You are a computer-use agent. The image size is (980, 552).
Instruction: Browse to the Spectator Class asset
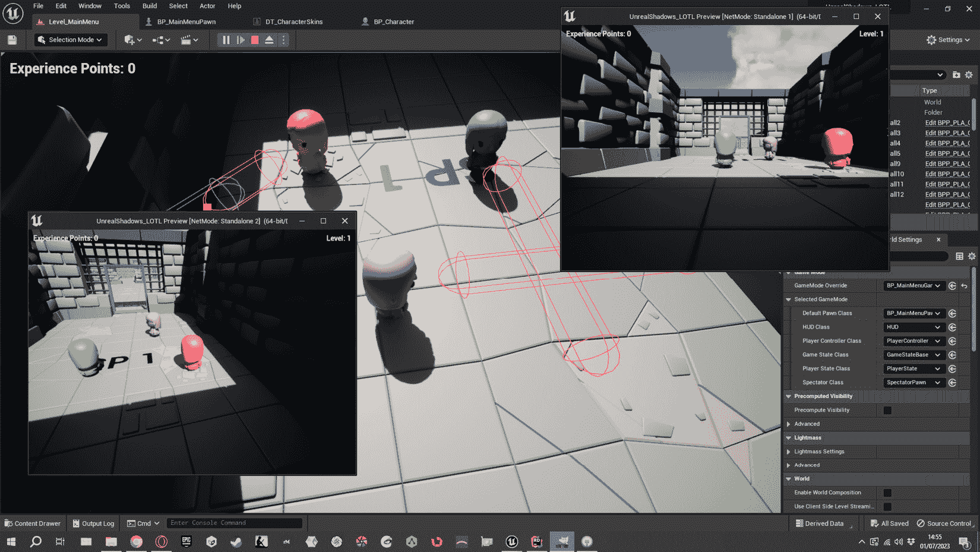(x=952, y=383)
